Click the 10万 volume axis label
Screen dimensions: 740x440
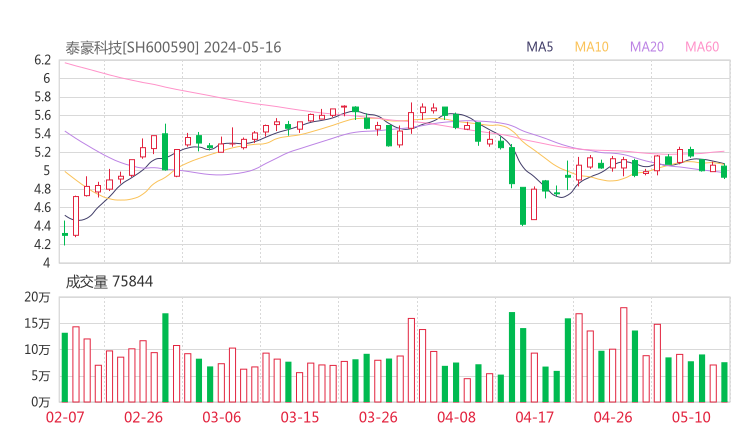pos(37,350)
